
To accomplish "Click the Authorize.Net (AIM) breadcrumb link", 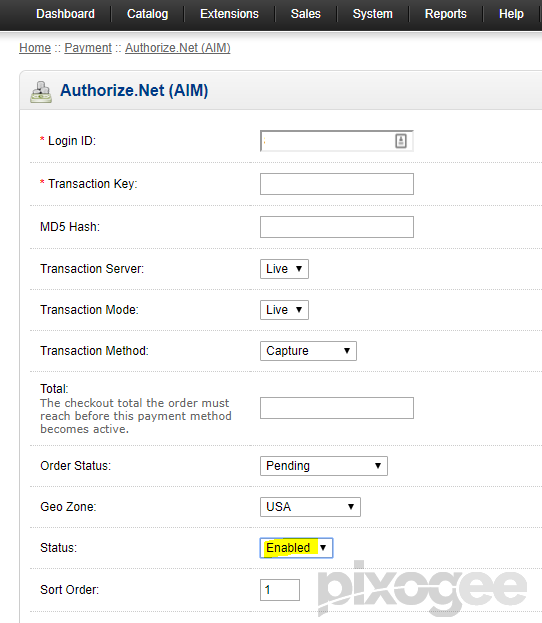I will point(178,48).
